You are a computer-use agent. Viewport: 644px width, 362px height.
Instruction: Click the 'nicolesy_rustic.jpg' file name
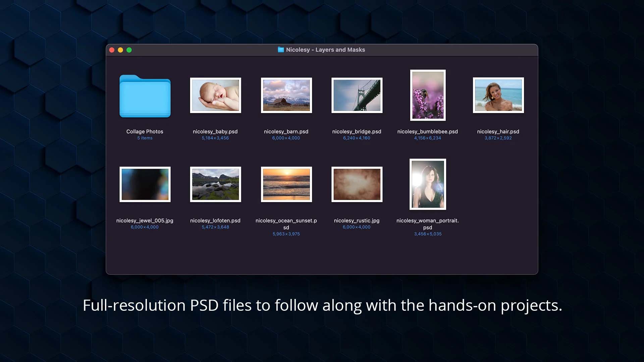coord(357,221)
